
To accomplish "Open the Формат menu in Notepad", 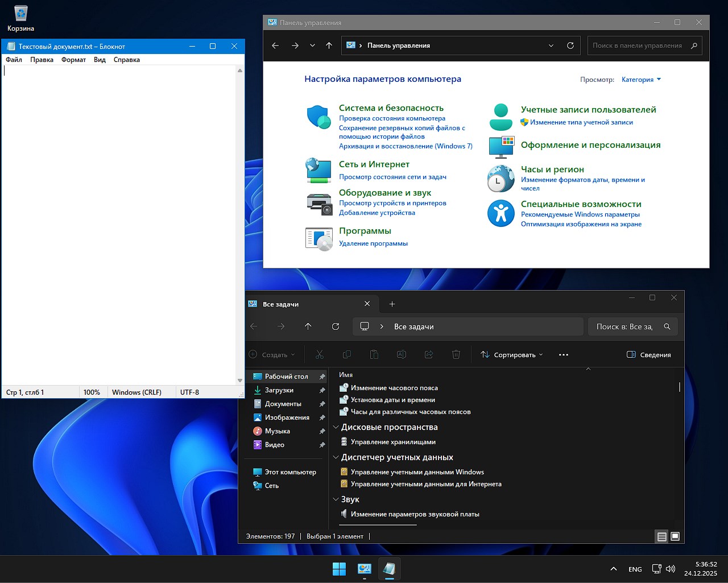I will pos(73,59).
